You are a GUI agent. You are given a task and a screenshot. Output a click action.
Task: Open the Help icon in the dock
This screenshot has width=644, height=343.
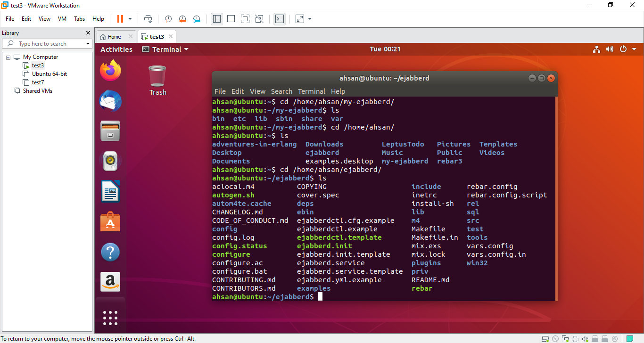(110, 252)
